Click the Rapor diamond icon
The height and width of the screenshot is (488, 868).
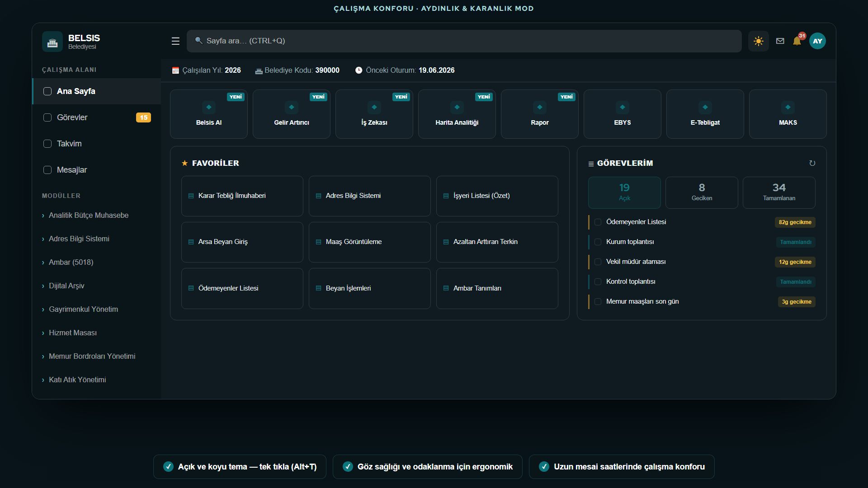tap(540, 107)
